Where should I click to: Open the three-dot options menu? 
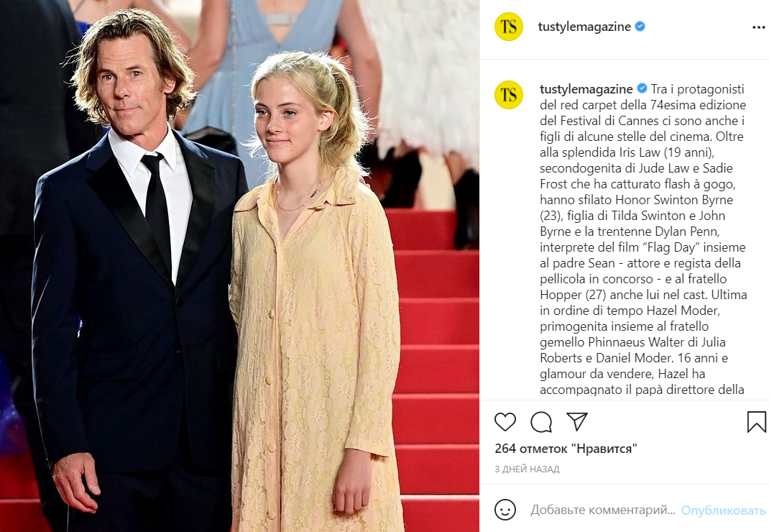point(759,27)
